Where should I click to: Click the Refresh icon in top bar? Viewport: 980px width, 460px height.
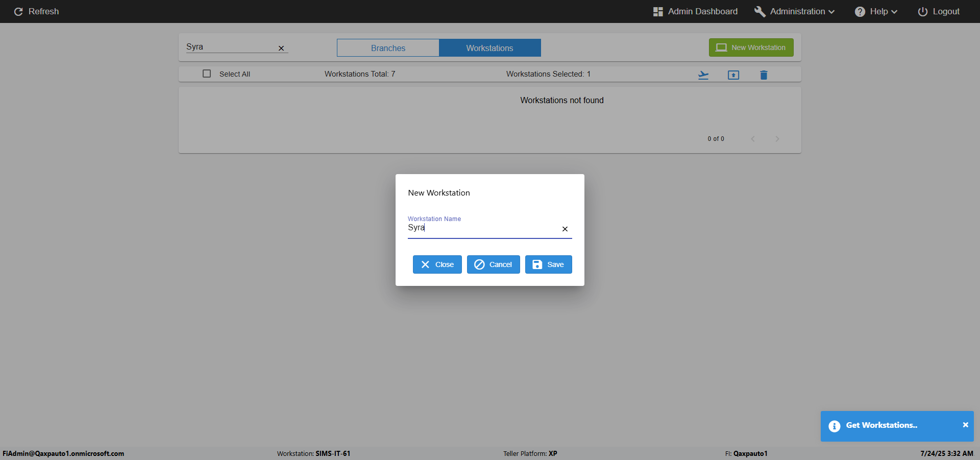[18, 11]
